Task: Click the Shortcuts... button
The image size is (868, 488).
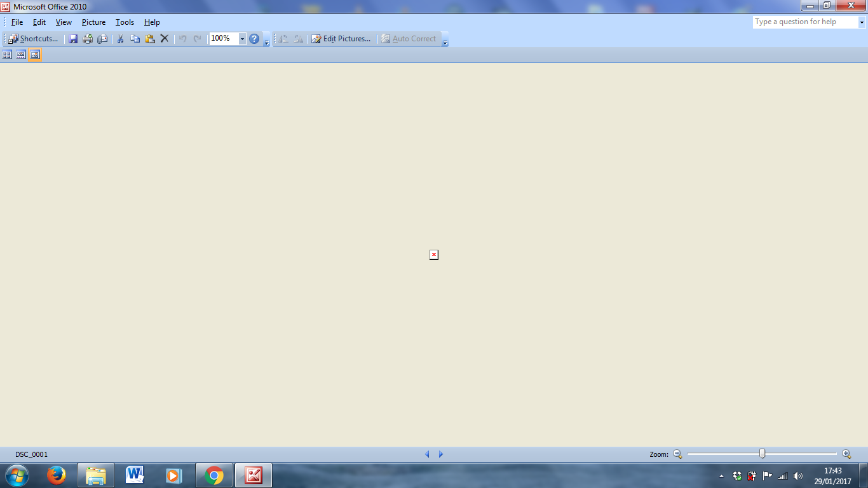Action: click(x=33, y=39)
